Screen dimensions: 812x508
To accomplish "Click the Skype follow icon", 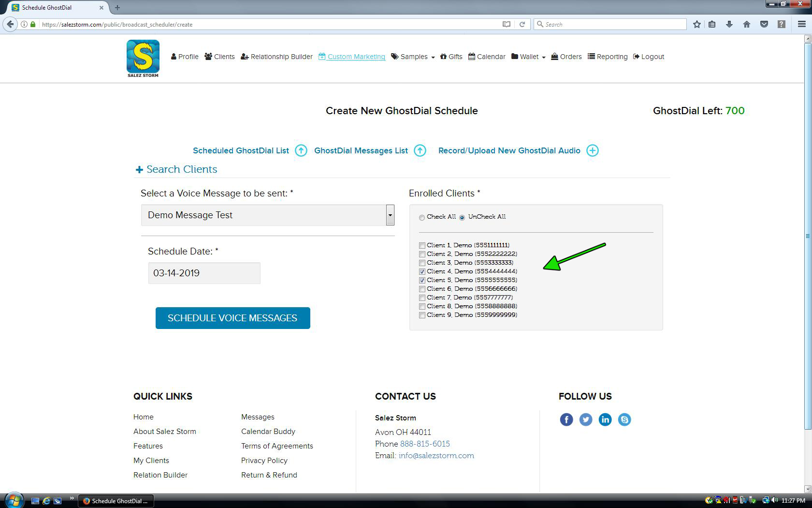I will click(x=624, y=419).
